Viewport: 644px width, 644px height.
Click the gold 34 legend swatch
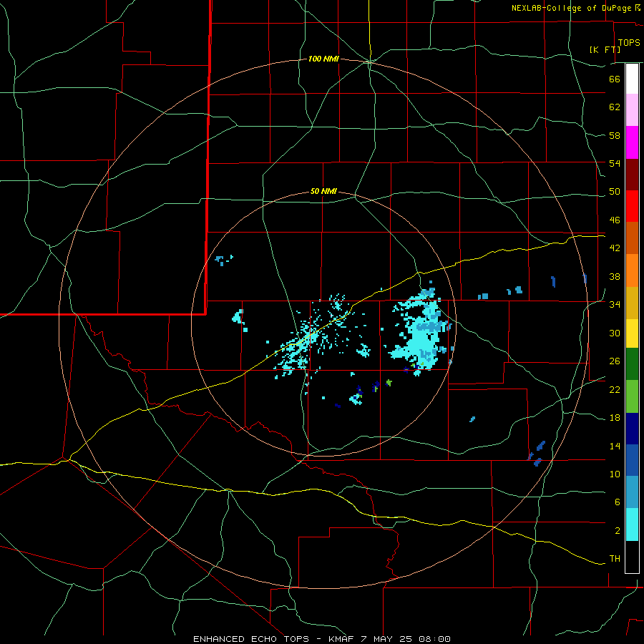click(x=632, y=303)
